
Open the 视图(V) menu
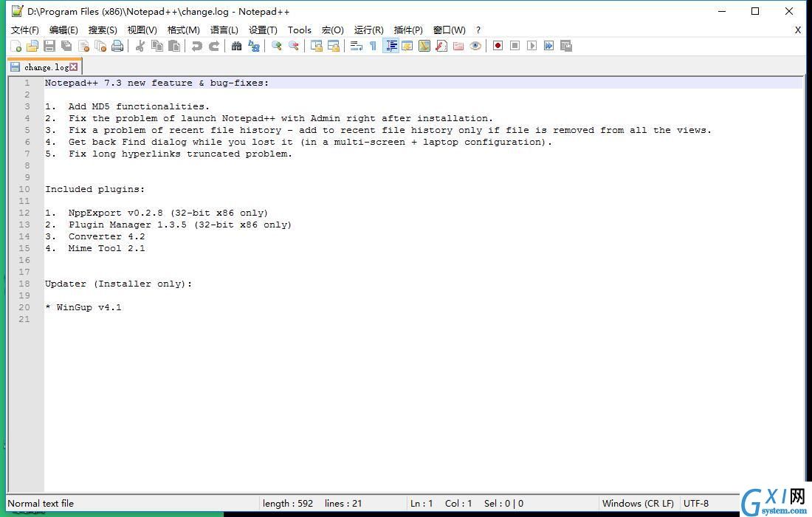(142, 30)
